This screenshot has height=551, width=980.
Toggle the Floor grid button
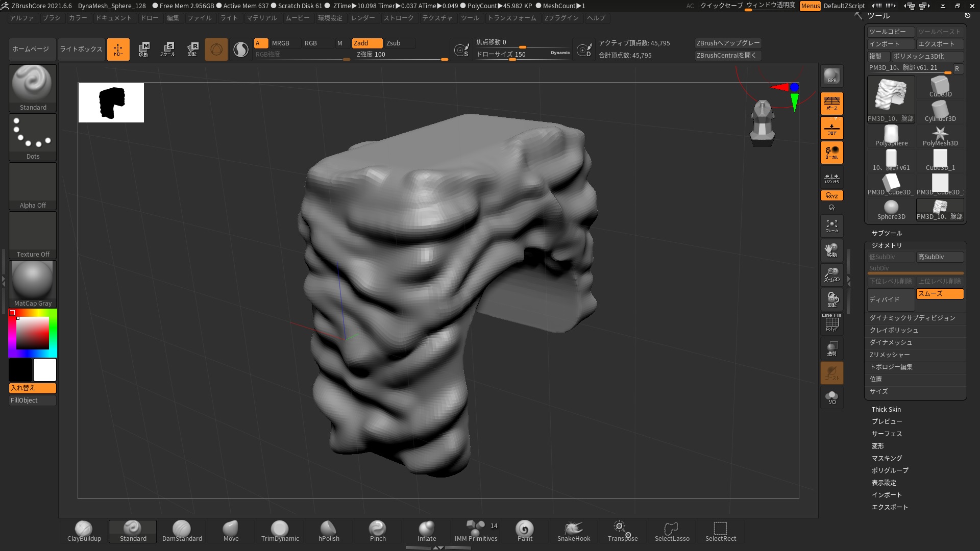(831, 128)
